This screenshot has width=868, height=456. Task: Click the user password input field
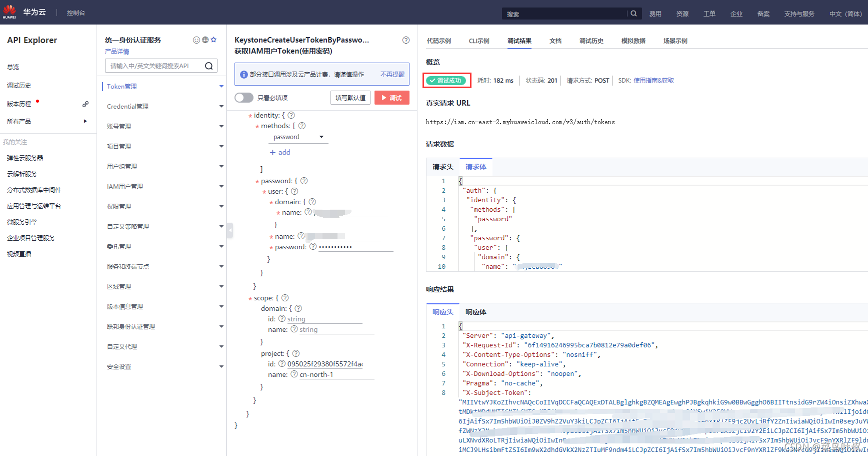coord(356,247)
